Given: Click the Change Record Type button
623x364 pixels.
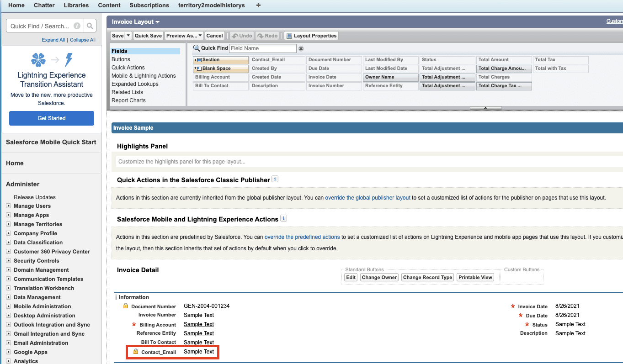Looking at the screenshot, I should point(427,277).
